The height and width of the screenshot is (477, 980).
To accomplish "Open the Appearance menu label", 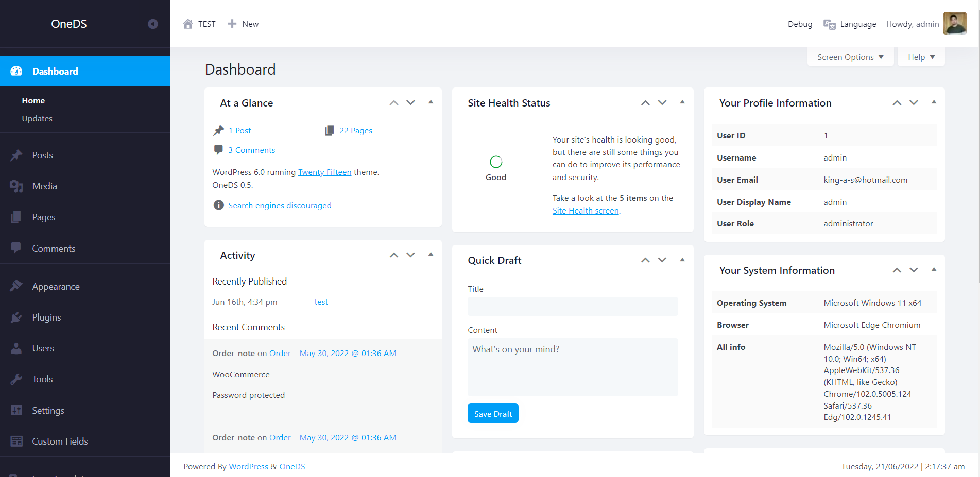I will tap(56, 287).
